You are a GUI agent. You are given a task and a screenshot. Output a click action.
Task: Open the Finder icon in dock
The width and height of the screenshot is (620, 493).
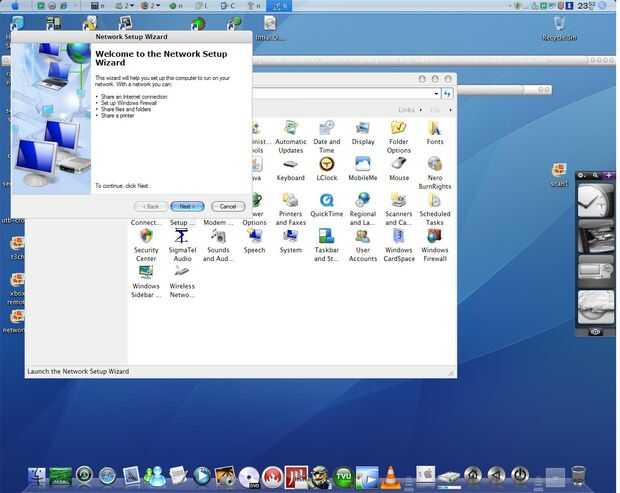tap(37, 476)
